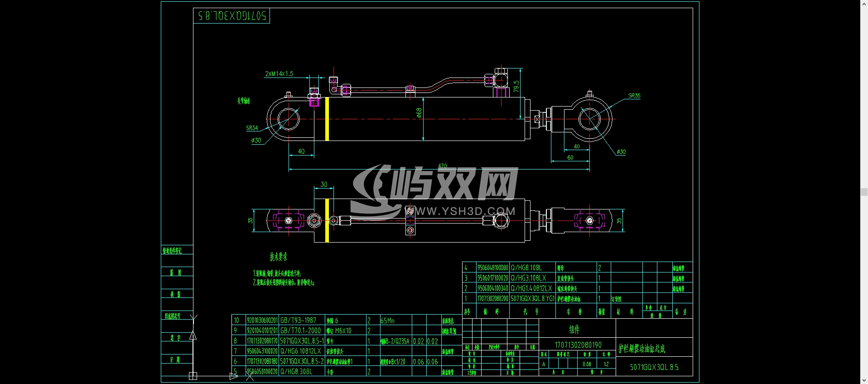Click the '0.08' weight cell
868x384 pixels.
pos(587,364)
